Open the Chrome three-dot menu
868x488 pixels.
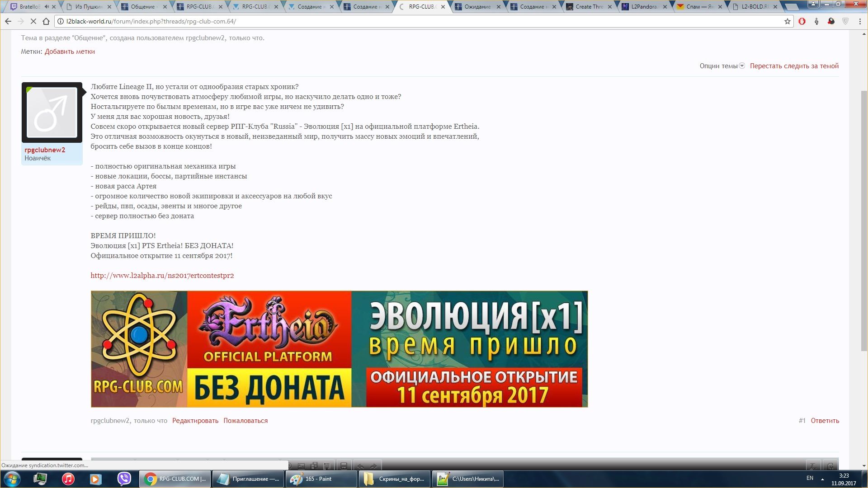pyautogui.click(x=860, y=21)
